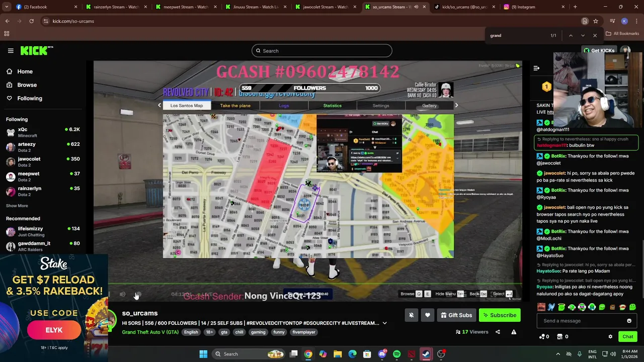
Task: Click Gift Subs button
Action: [x=456, y=315]
